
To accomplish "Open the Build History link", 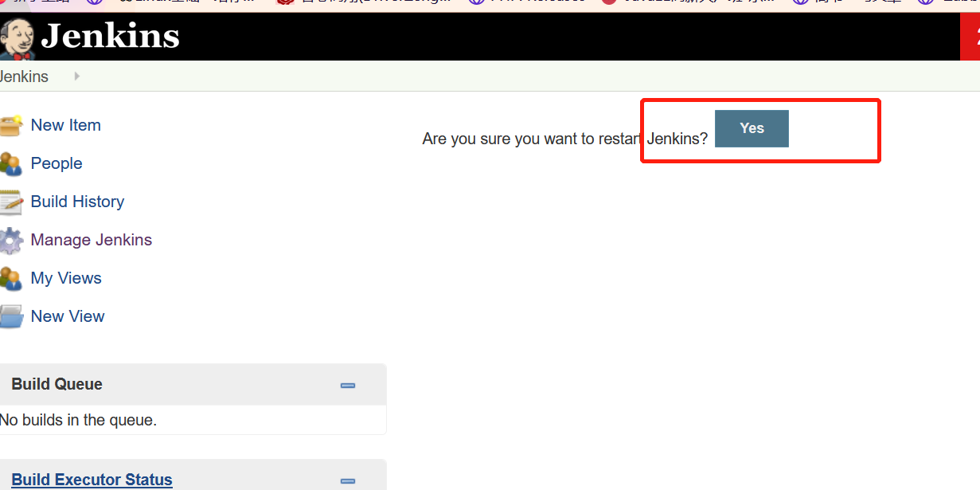I will [77, 202].
